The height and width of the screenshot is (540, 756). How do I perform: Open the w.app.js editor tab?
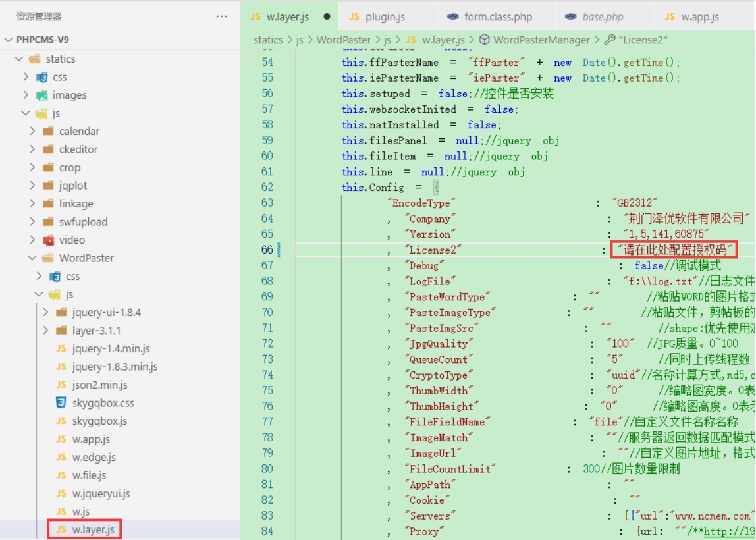(699, 16)
